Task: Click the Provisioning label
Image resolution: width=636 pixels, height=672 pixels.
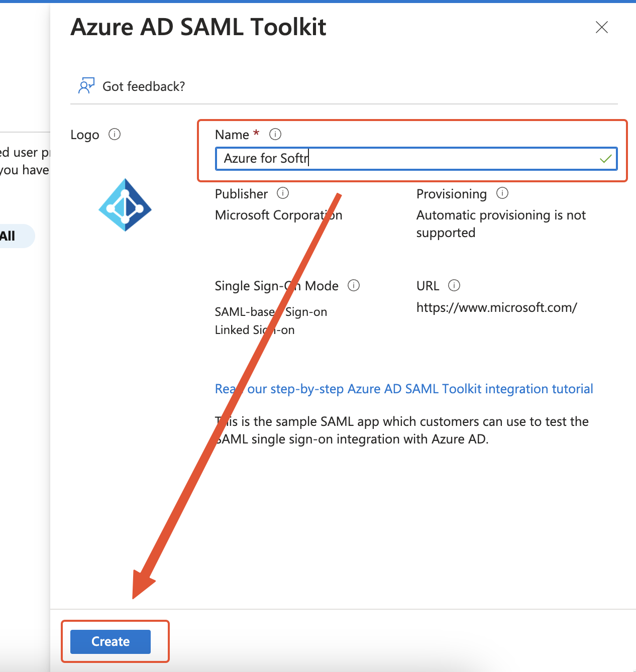Action: click(452, 194)
